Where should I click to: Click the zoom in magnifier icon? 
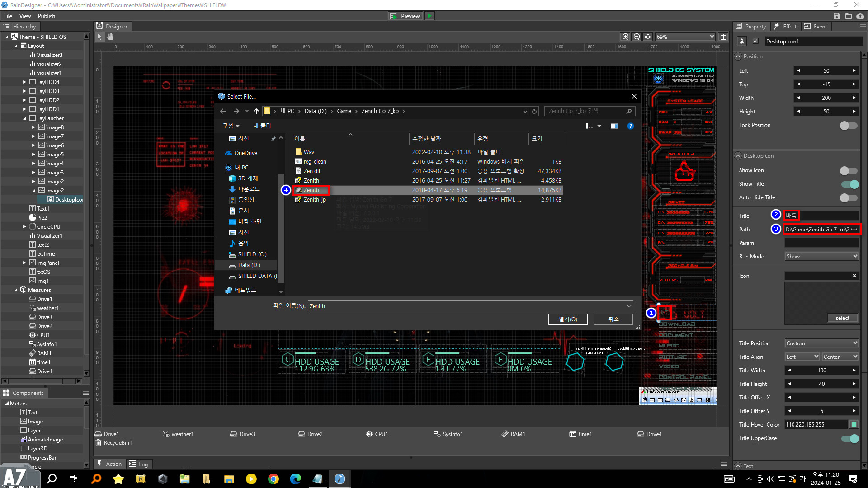tap(625, 37)
